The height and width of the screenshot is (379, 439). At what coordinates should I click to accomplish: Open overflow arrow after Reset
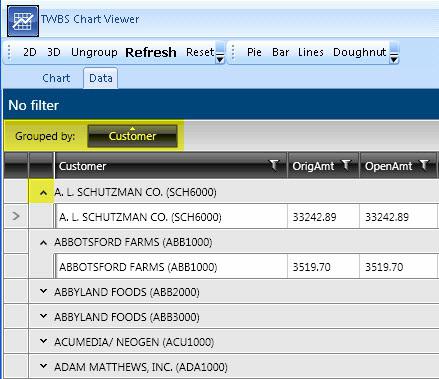pyautogui.click(x=220, y=53)
